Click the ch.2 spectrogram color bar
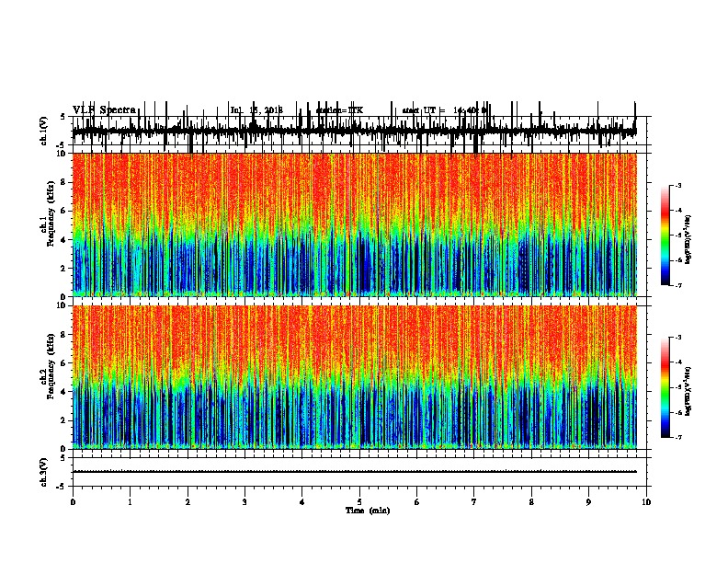Screen dimensions: 728x563 665,387
